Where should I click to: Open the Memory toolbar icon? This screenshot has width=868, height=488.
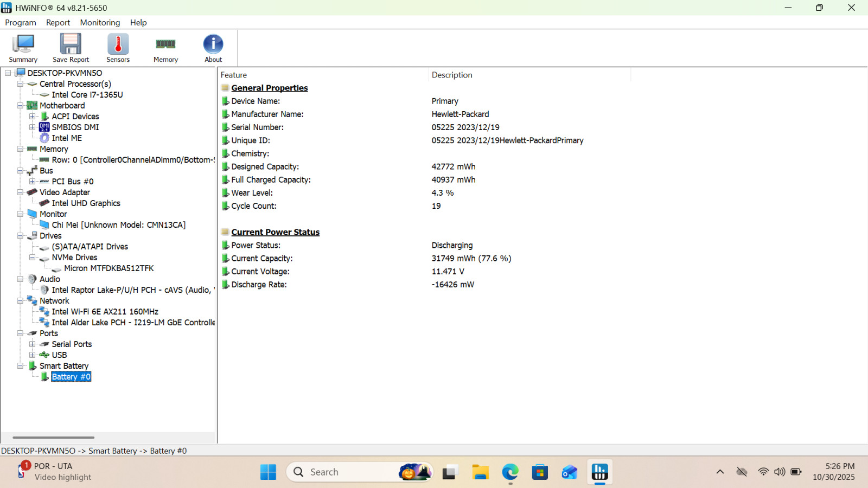(x=165, y=48)
